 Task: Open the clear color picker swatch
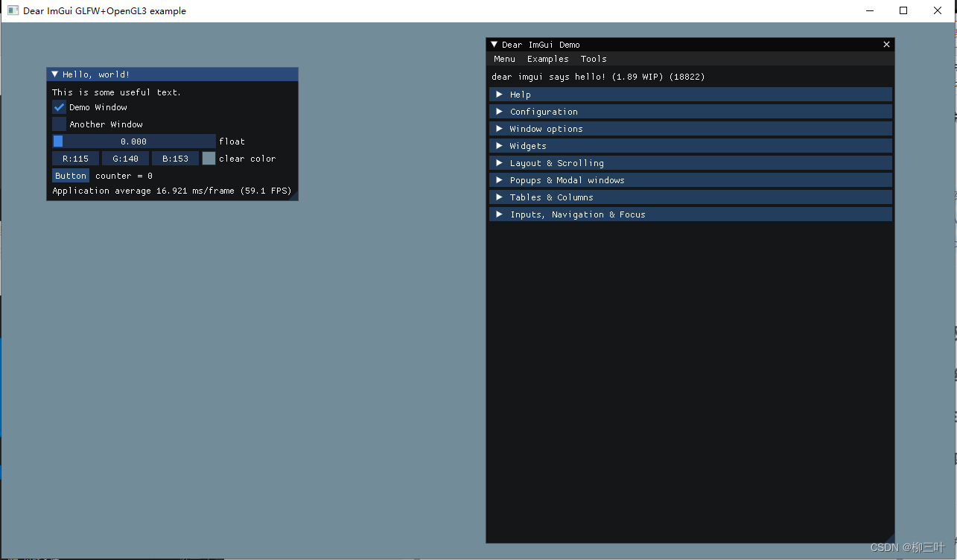click(209, 158)
